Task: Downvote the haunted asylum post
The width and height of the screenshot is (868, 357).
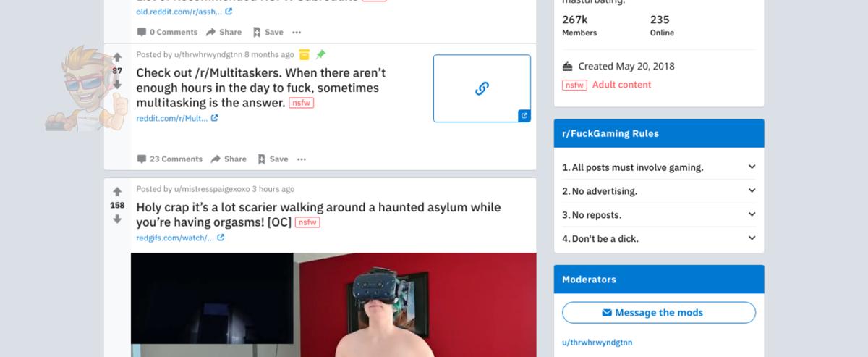Action: (x=117, y=219)
